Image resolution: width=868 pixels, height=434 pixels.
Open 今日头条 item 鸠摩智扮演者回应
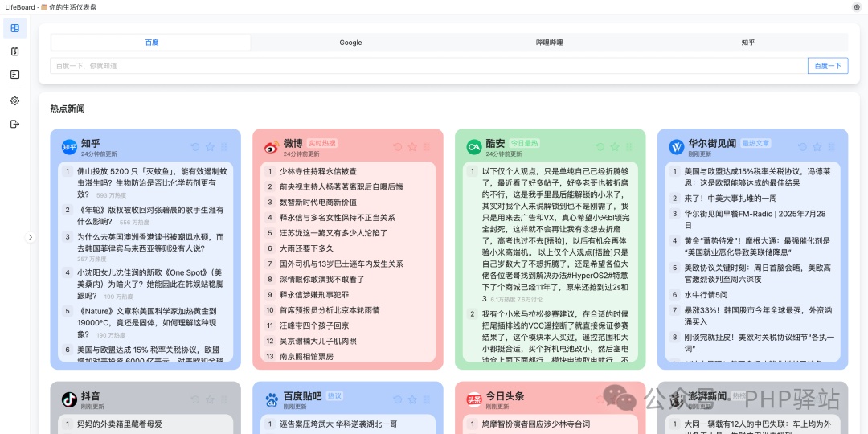536,424
